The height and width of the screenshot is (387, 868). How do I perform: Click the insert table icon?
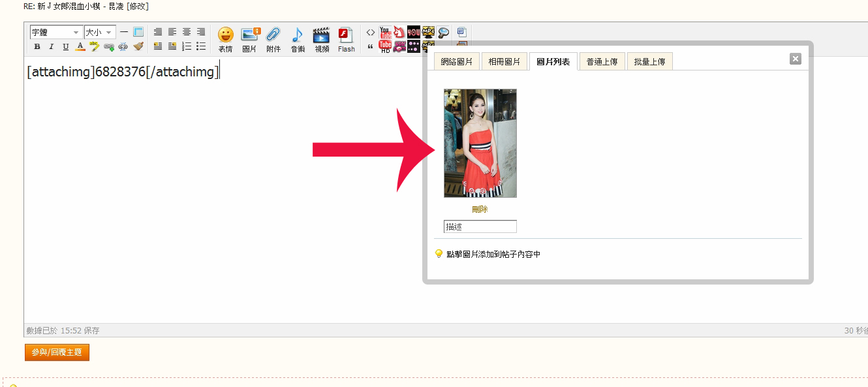[138, 32]
